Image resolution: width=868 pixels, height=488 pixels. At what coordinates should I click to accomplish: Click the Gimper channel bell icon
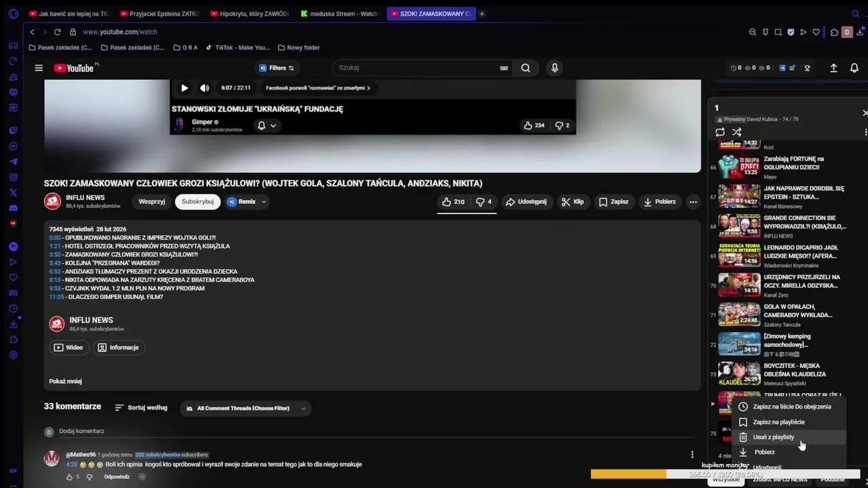[x=261, y=125]
